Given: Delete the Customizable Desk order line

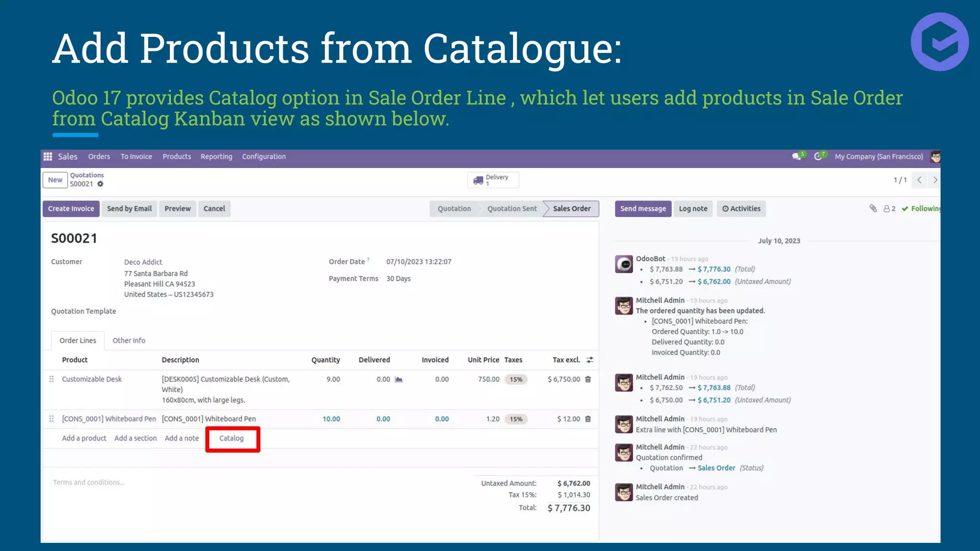Looking at the screenshot, I should click(x=588, y=379).
